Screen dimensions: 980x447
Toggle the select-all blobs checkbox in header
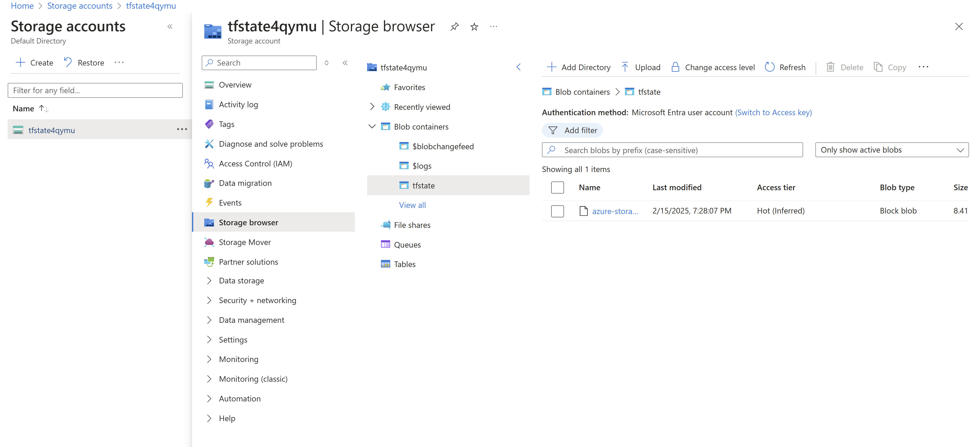[557, 188]
